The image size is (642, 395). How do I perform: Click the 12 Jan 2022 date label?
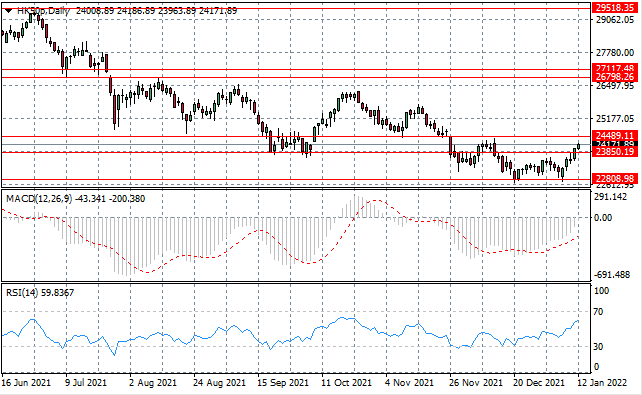click(602, 383)
